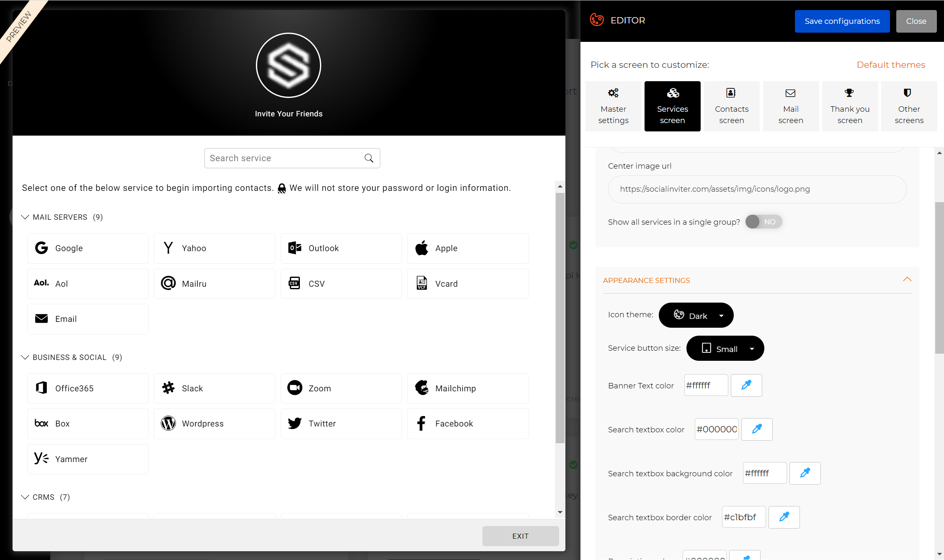Open the Mail screen tab
The width and height of the screenshot is (944, 560).
(791, 106)
